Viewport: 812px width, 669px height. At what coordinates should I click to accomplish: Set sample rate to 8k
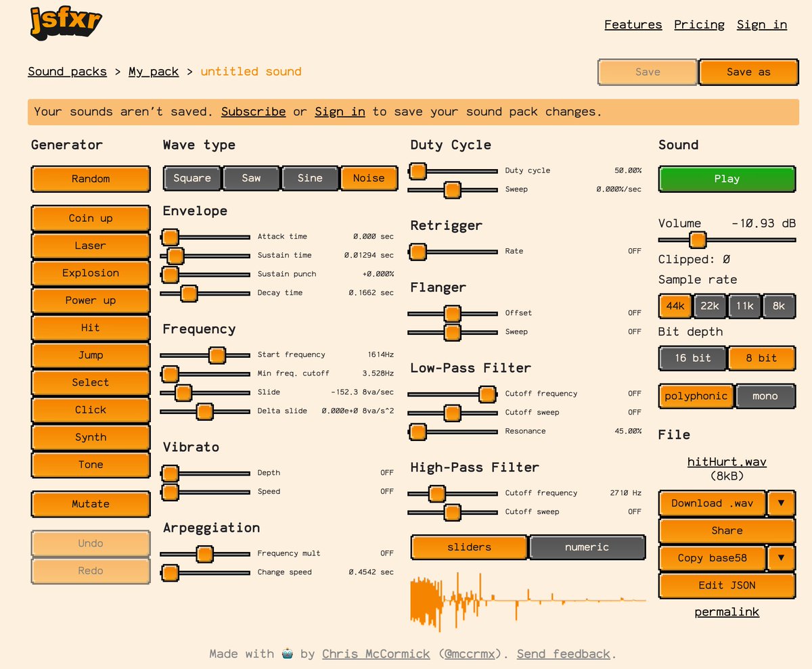(x=779, y=306)
